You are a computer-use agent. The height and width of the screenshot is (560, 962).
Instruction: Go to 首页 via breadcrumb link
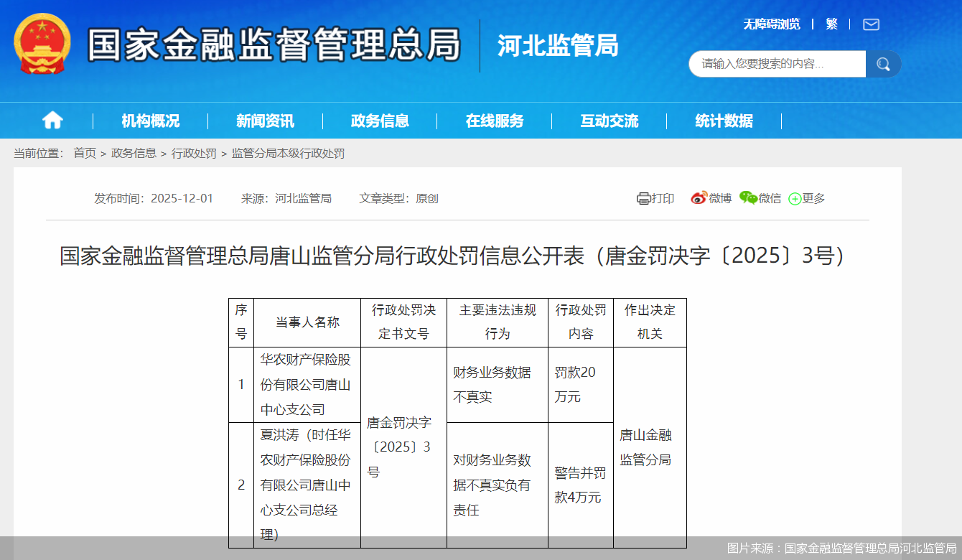coord(85,153)
